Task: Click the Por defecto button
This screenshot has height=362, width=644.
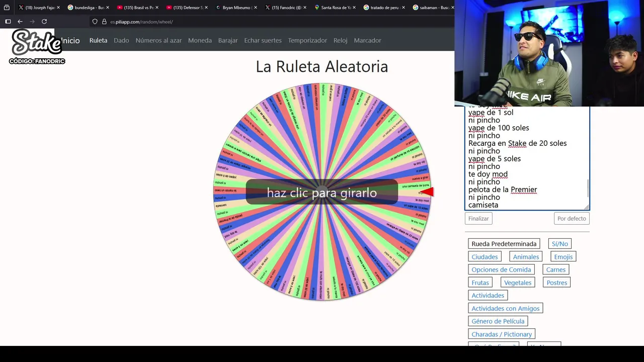Action: click(x=572, y=218)
